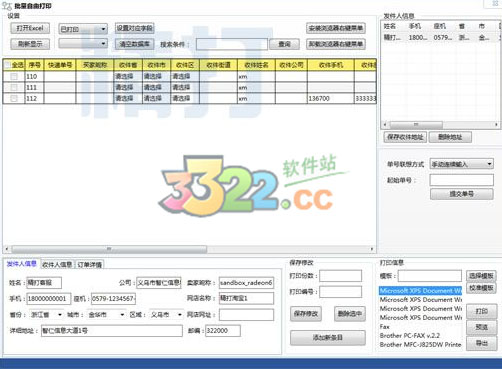
Task: Switch to the 订单详情 tab
Action: pos(90,265)
